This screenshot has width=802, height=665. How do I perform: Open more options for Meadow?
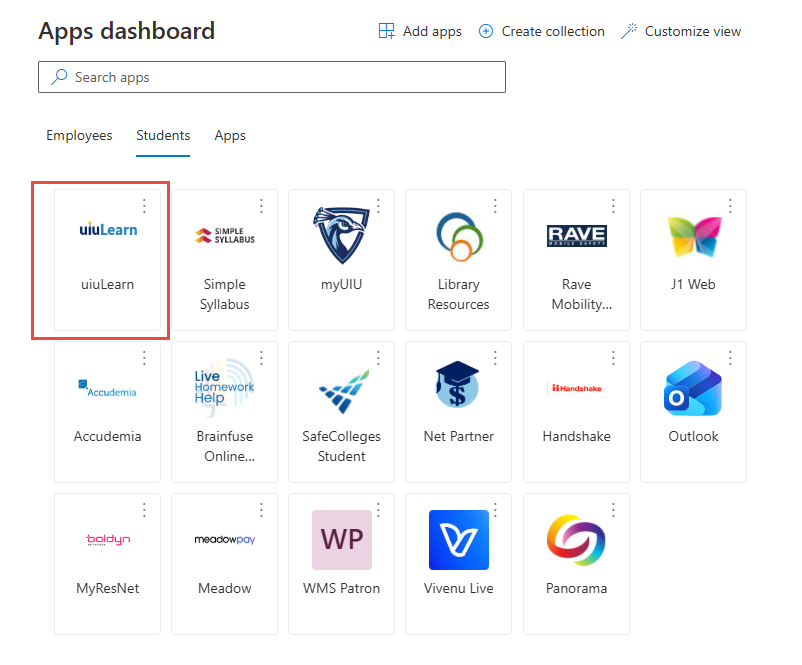point(261,509)
